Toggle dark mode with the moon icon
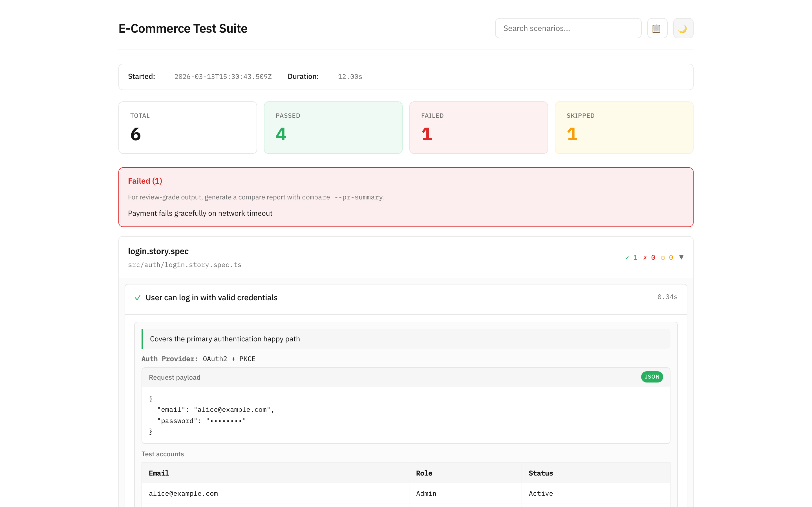Viewport: 812px width, 507px height. 683,28
